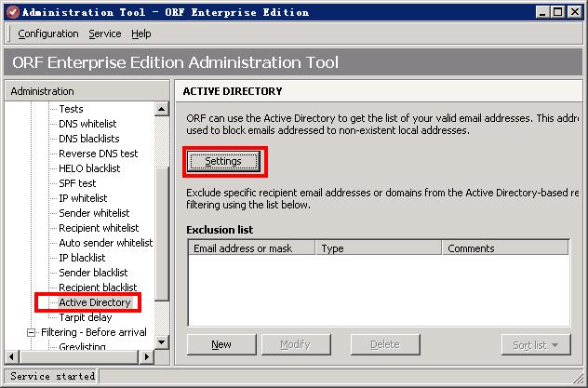The height and width of the screenshot is (388, 588).
Task: Open the Service menu
Action: [x=105, y=33]
